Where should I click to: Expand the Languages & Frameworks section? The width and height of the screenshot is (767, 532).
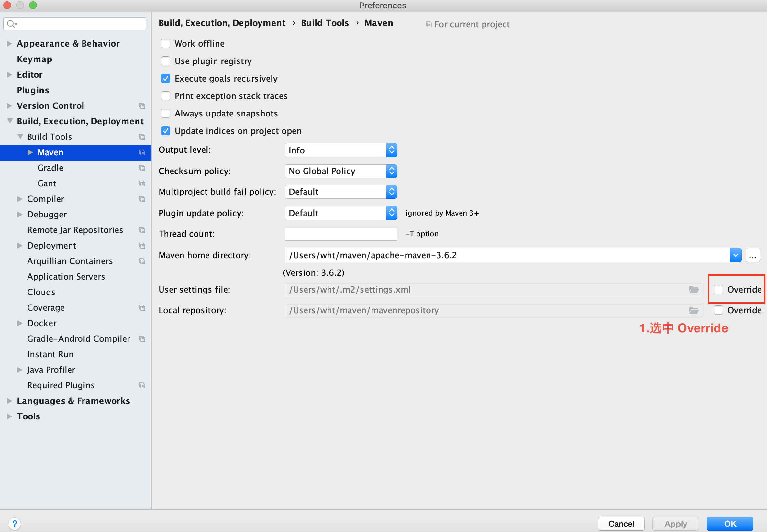(10, 401)
